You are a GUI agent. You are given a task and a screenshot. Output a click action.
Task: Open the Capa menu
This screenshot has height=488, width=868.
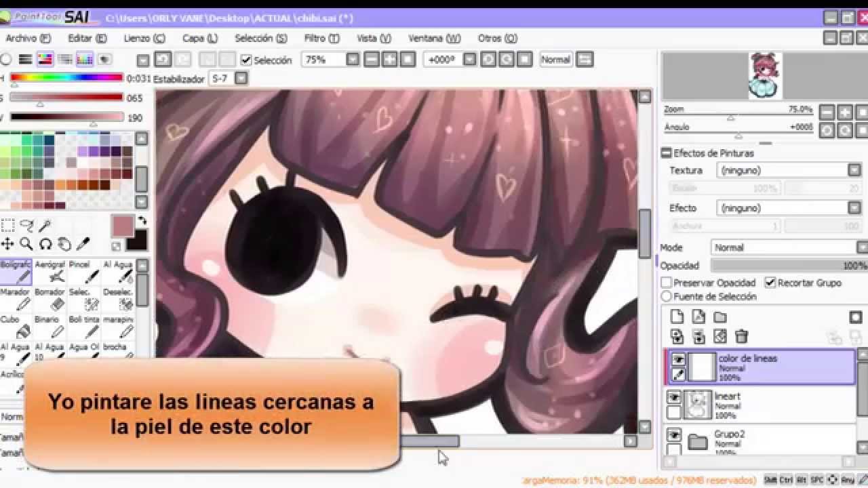[x=200, y=39]
